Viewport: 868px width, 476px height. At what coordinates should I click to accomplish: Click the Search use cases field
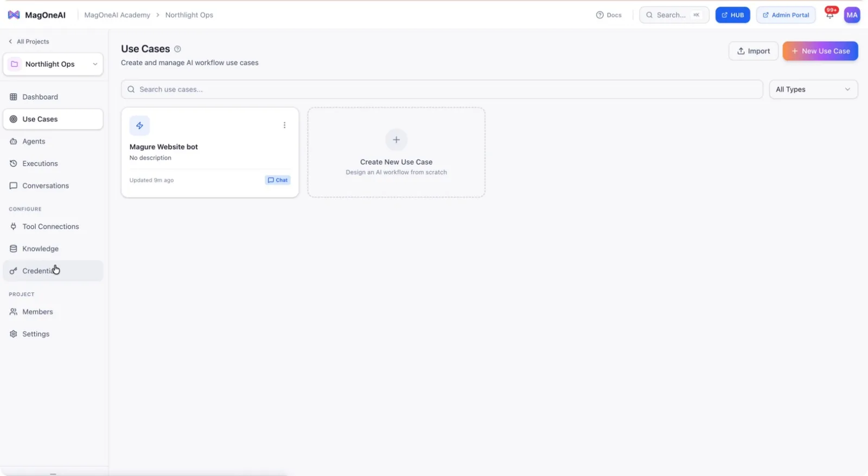[442, 89]
